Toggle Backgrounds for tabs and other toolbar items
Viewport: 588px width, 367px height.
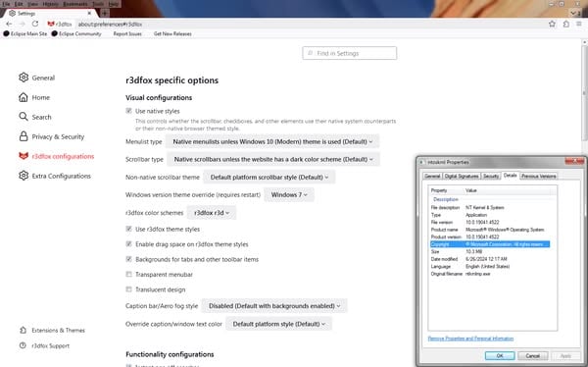(128, 259)
